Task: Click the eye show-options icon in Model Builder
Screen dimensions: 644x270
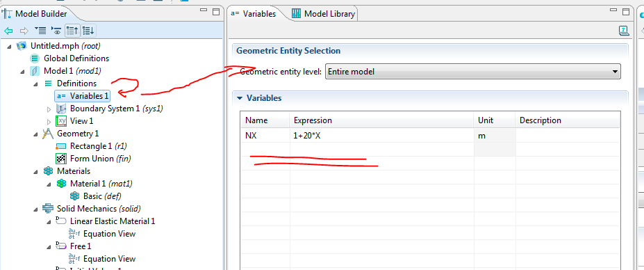Action: click(56, 31)
